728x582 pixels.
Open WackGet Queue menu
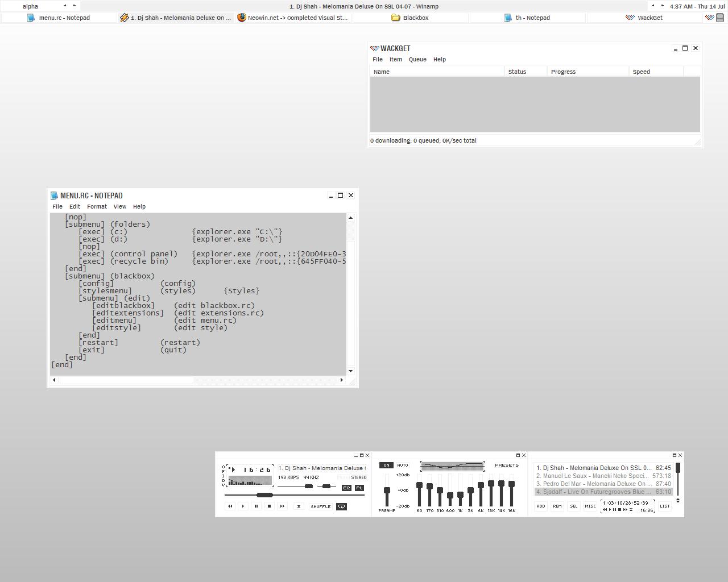click(417, 59)
